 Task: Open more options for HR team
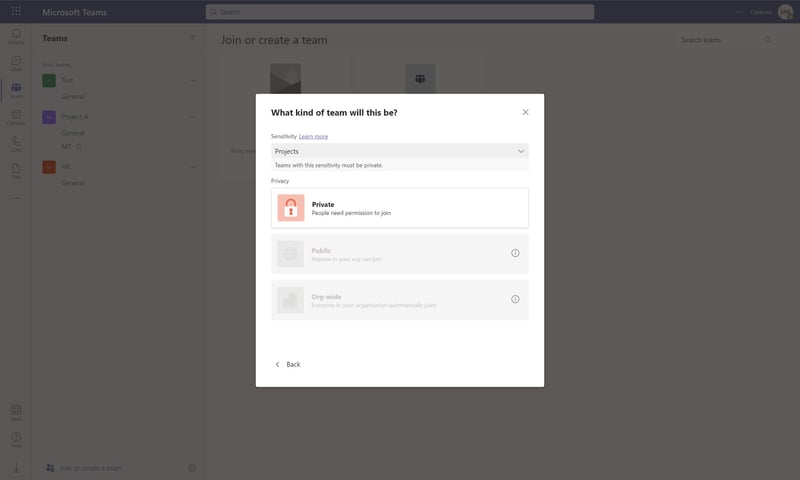point(192,167)
